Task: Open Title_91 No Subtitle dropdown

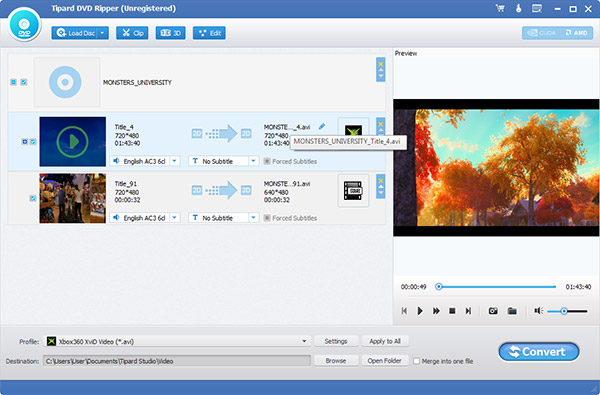Action: [253, 218]
